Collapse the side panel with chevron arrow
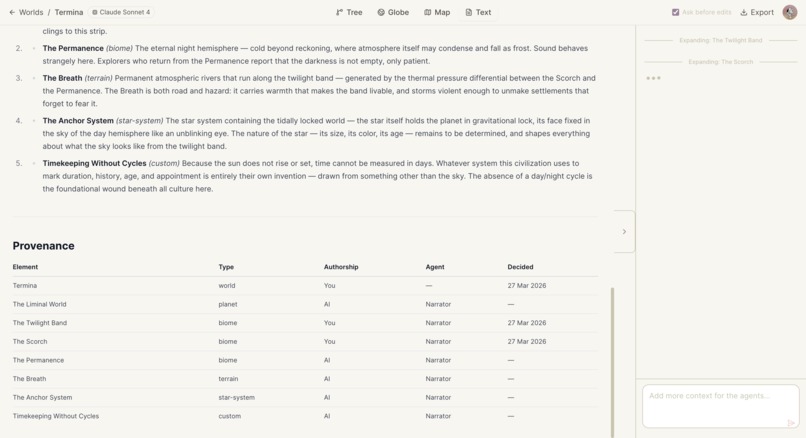The width and height of the screenshot is (806, 438). (x=624, y=232)
